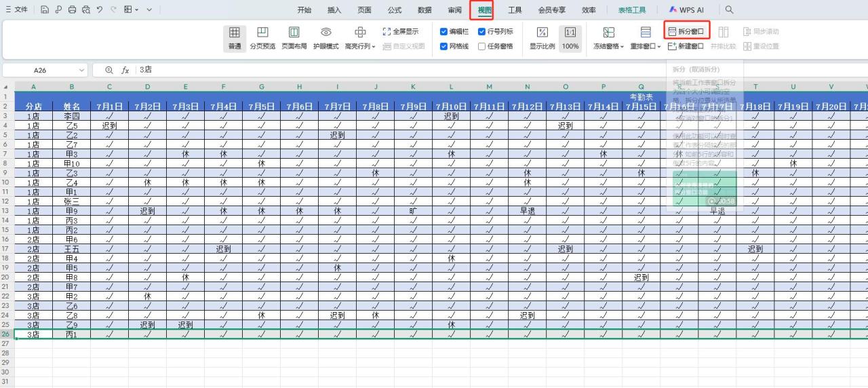The image size is (868, 388).
Task: Click the 视图 View tab
Action: pos(485,10)
